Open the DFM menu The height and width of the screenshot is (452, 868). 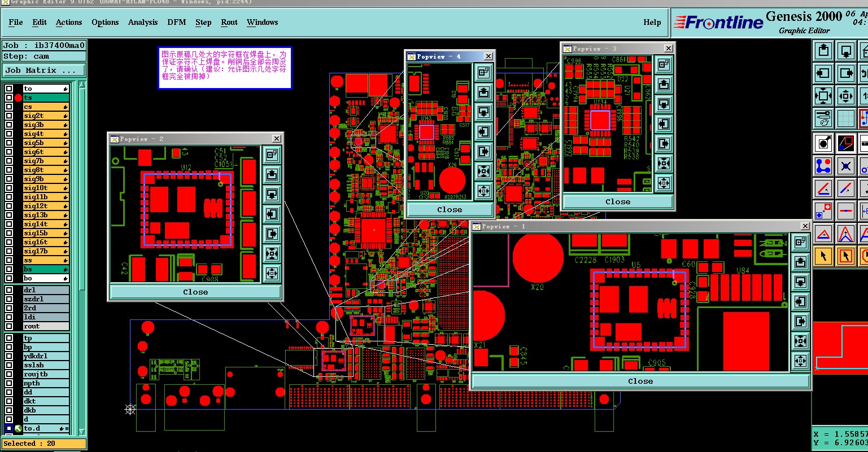[x=176, y=23]
